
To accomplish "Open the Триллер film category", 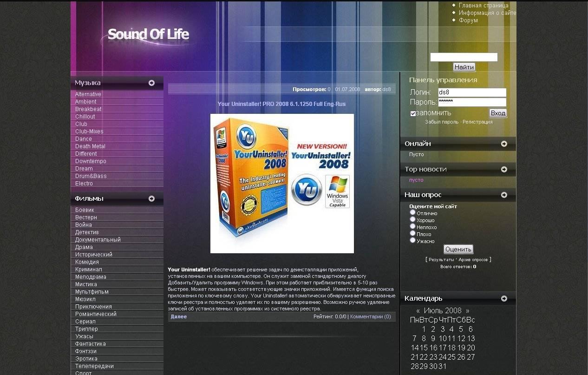I will click(x=86, y=329).
